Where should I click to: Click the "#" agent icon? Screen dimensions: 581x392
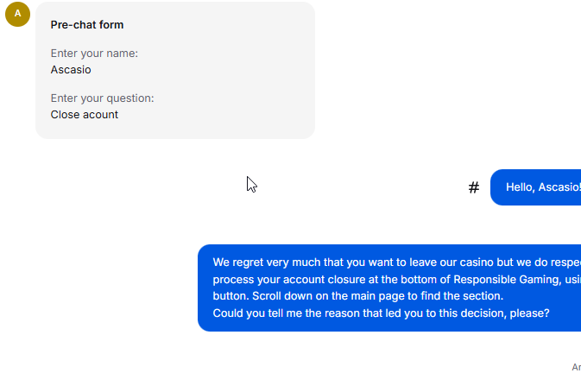coord(474,187)
